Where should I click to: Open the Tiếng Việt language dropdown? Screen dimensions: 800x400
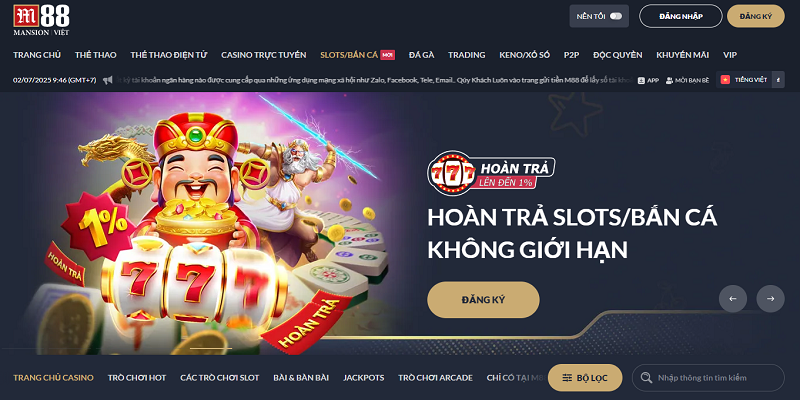click(x=744, y=80)
